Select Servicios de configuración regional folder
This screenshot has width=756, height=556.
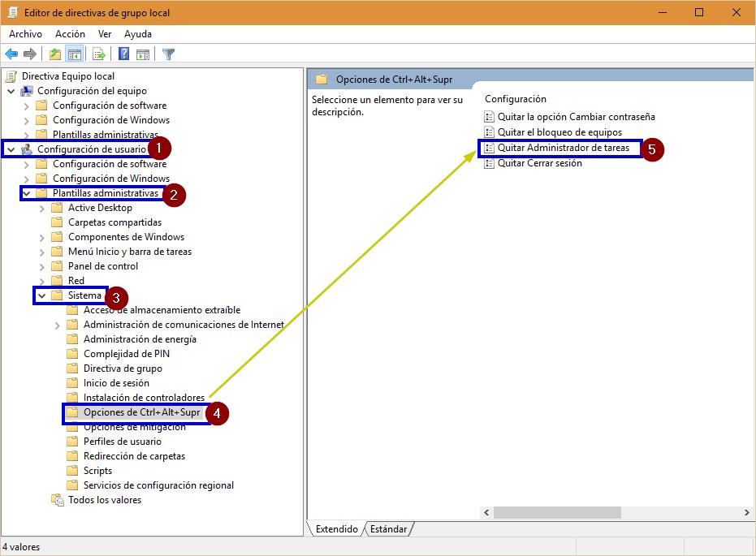pos(158,485)
